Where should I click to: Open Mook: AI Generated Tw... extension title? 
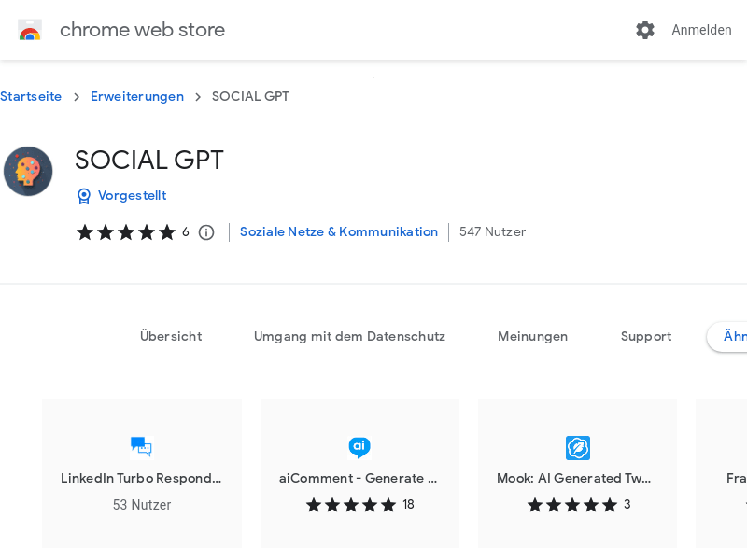[x=573, y=478]
